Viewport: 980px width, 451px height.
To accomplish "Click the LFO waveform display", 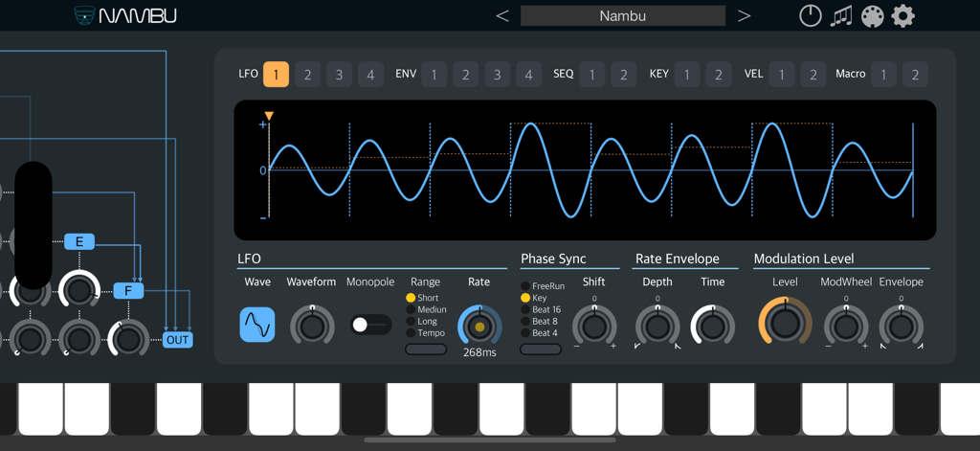I will tap(585, 170).
